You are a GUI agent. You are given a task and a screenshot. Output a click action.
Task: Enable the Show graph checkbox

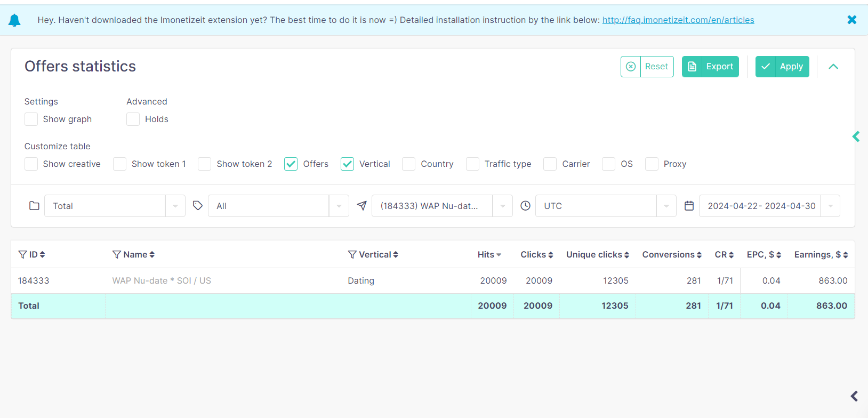click(31, 119)
